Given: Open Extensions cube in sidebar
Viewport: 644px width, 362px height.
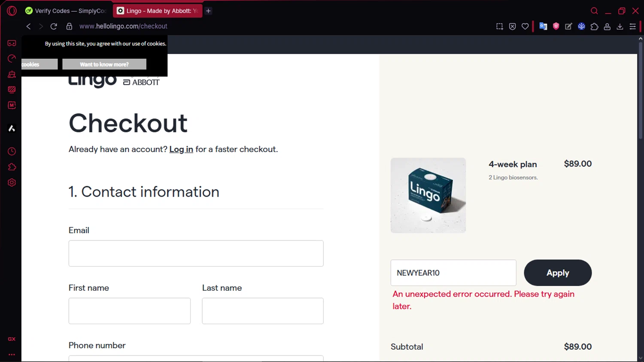Looking at the screenshot, I should (12, 167).
